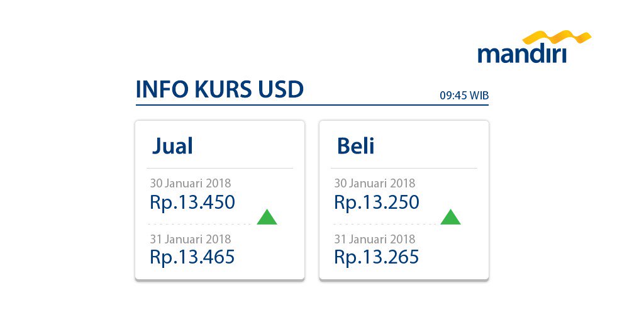
Task: Click the blue underline below the heading
Action: tap(312, 105)
